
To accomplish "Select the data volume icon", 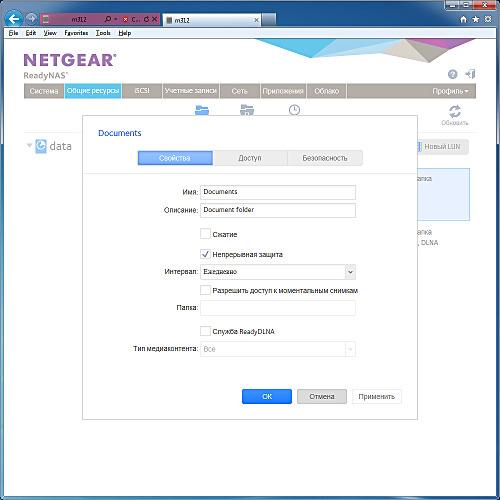I will [41, 146].
